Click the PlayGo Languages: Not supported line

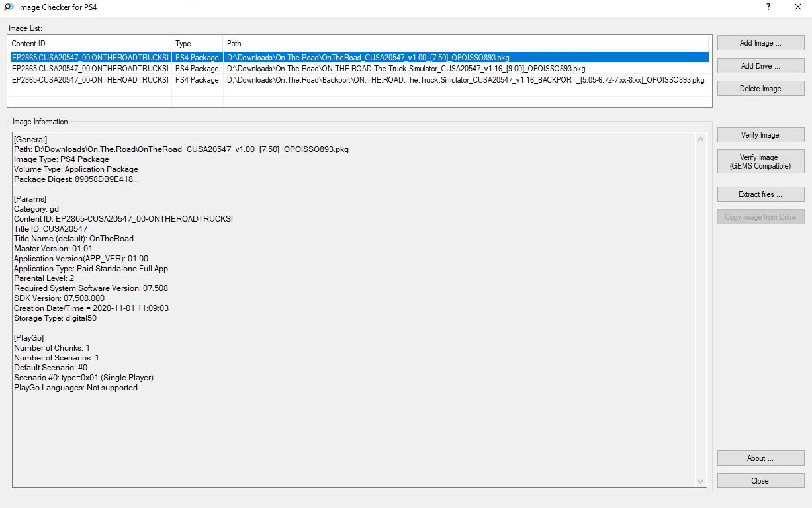coord(76,388)
